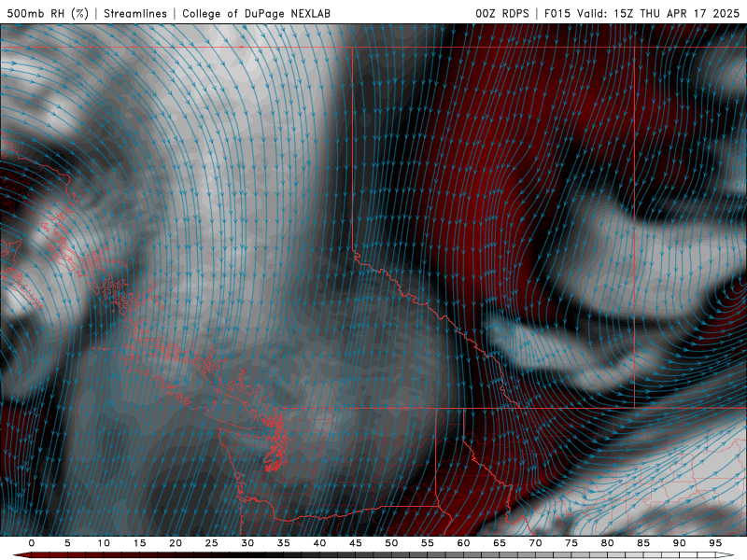Click the color scale label "0"
Screen dimensions: 747x560
32,543
